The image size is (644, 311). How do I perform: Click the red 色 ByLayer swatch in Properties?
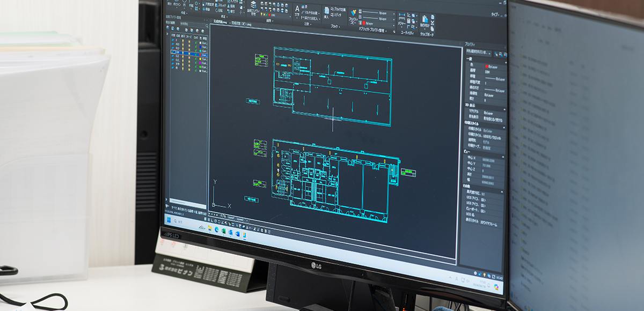click(x=487, y=66)
